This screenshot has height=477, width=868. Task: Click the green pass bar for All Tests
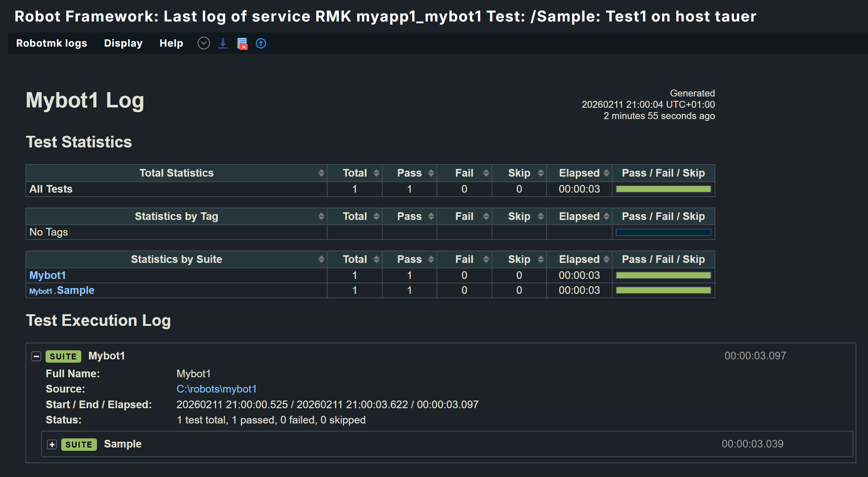[x=663, y=189]
